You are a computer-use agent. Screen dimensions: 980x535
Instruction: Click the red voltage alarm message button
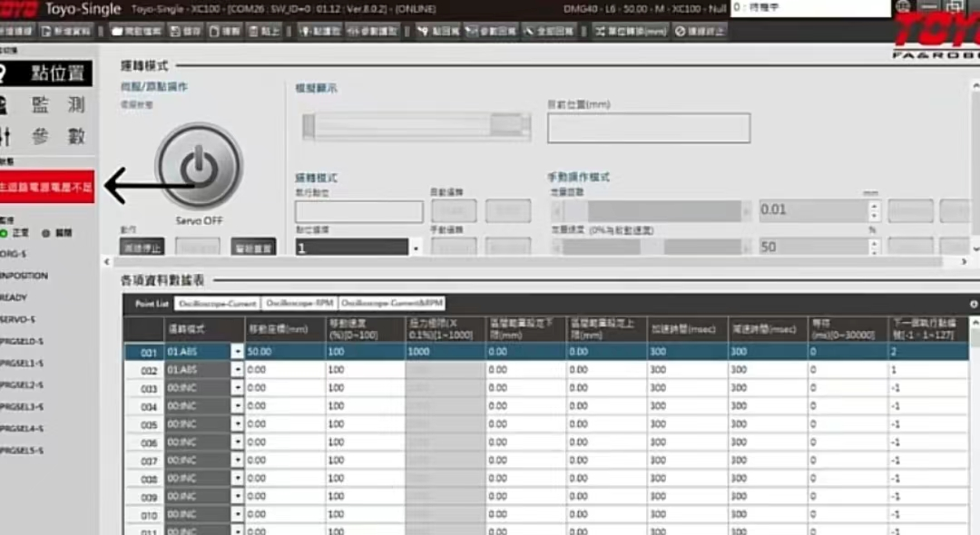pos(47,187)
